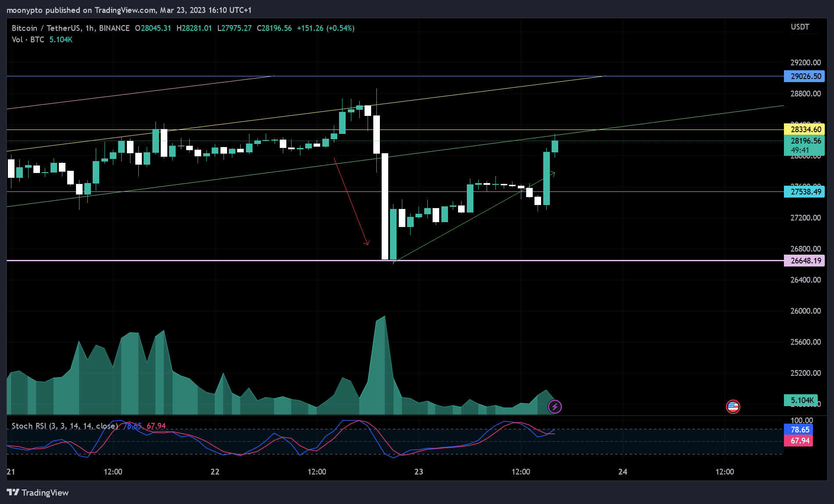The image size is (834, 504).
Task: Click the Bitcoin / TetherUS symbol title
Action: [46, 28]
